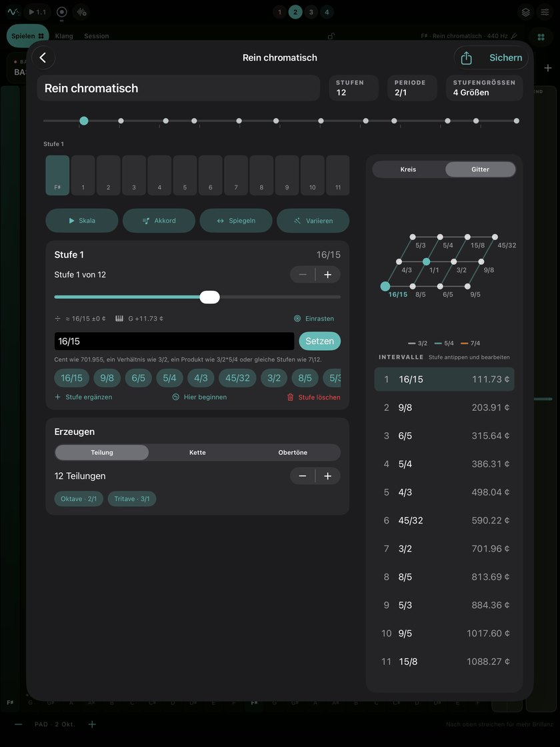The height and width of the screenshot is (747, 560).
Task: Add a step with Stufe ergänzen
Action: 83,397
